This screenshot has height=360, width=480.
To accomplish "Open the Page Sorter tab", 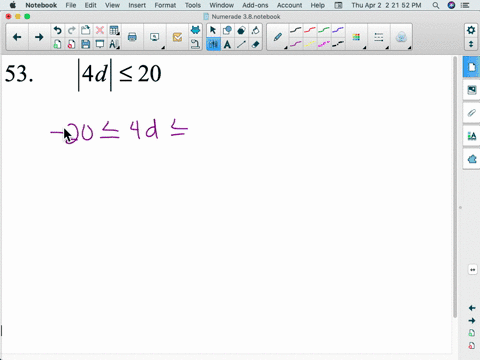I will pos(472,67).
